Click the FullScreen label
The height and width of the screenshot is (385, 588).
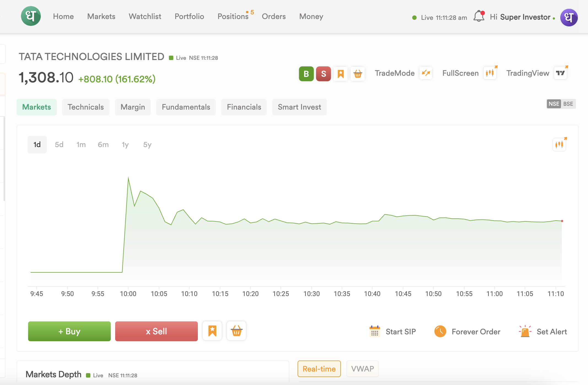pos(461,73)
